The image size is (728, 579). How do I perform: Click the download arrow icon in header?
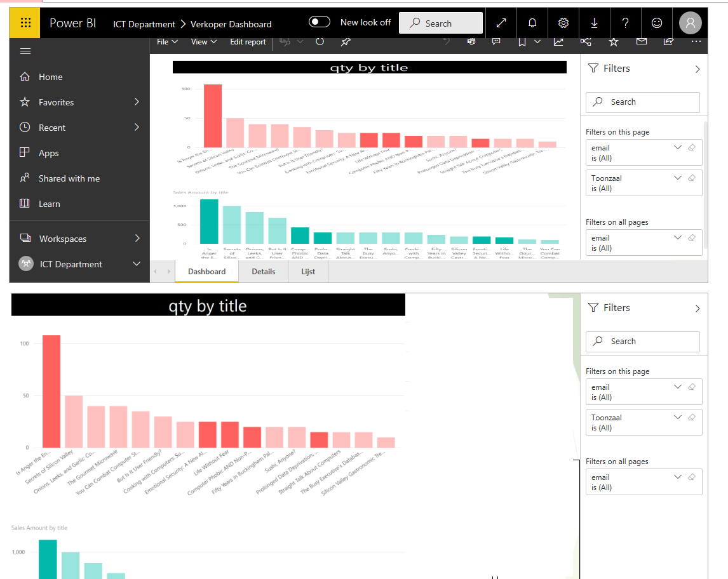(595, 23)
